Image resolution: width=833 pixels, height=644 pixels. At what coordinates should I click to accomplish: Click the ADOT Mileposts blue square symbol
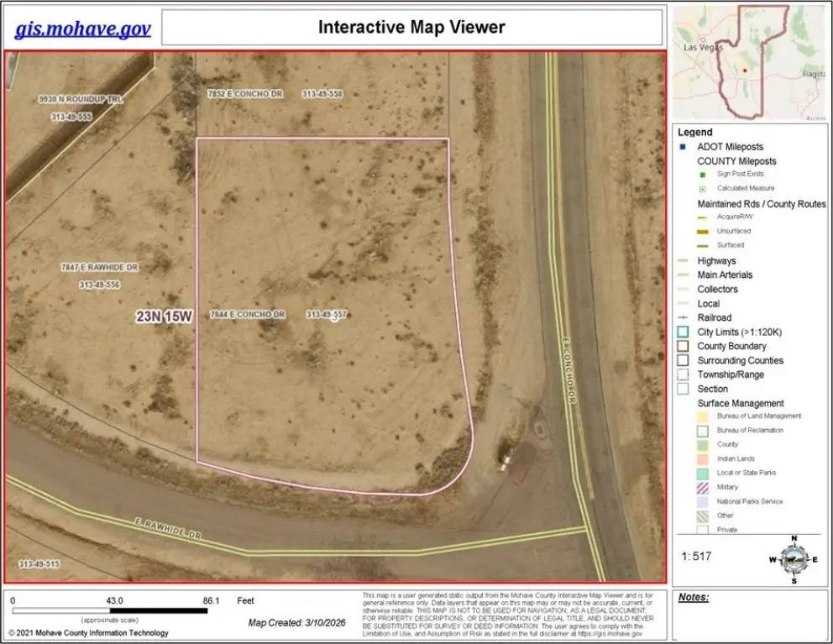tap(683, 147)
